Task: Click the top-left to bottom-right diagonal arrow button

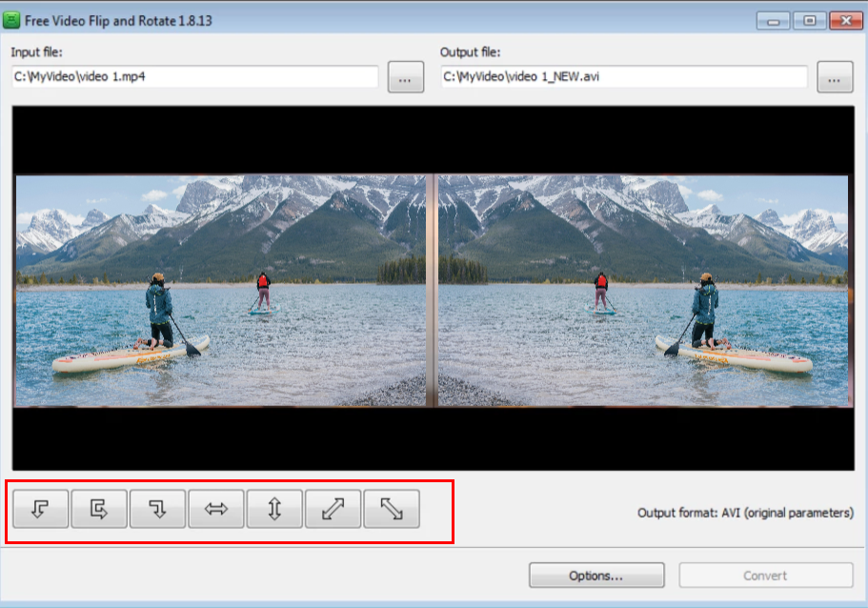Action: [392, 508]
